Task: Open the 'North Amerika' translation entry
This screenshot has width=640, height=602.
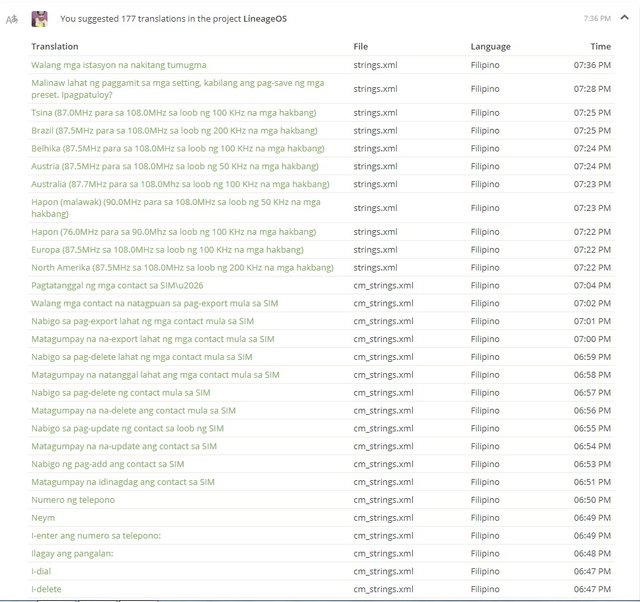Action: click(x=182, y=268)
